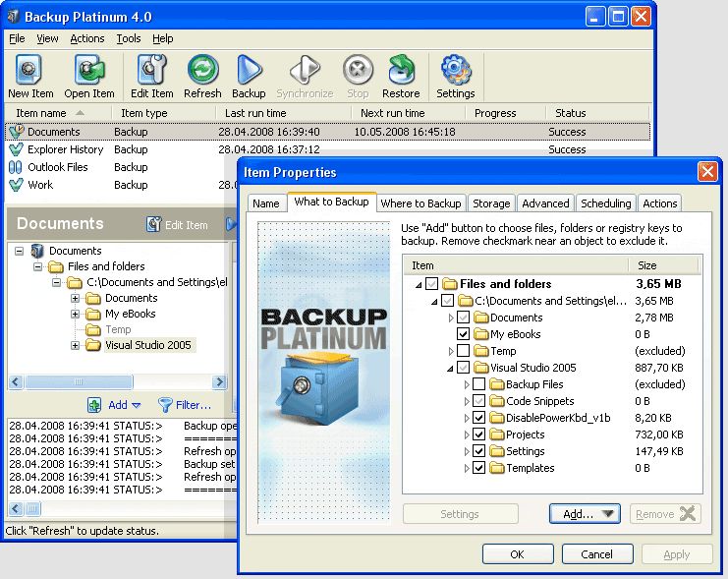The width and height of the screenshot is (728, 579).
Task: Switch to the Storage tab
Action: [x=491, y=203]
